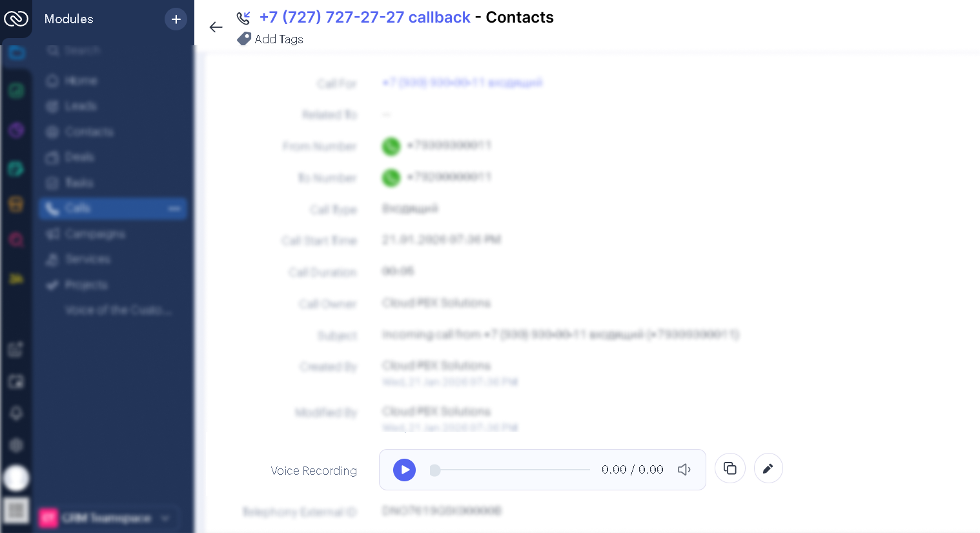Copy the voice recording link
This screenshot has height=533, width=980.
730,468
